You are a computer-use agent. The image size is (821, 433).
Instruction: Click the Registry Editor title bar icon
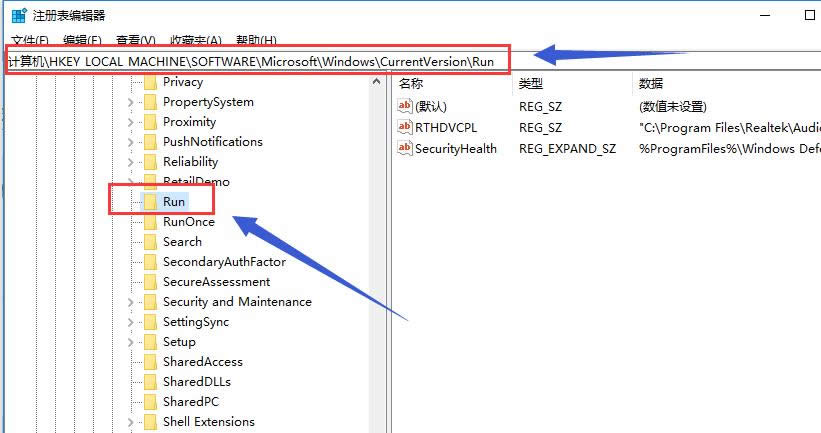coord(19,15)
